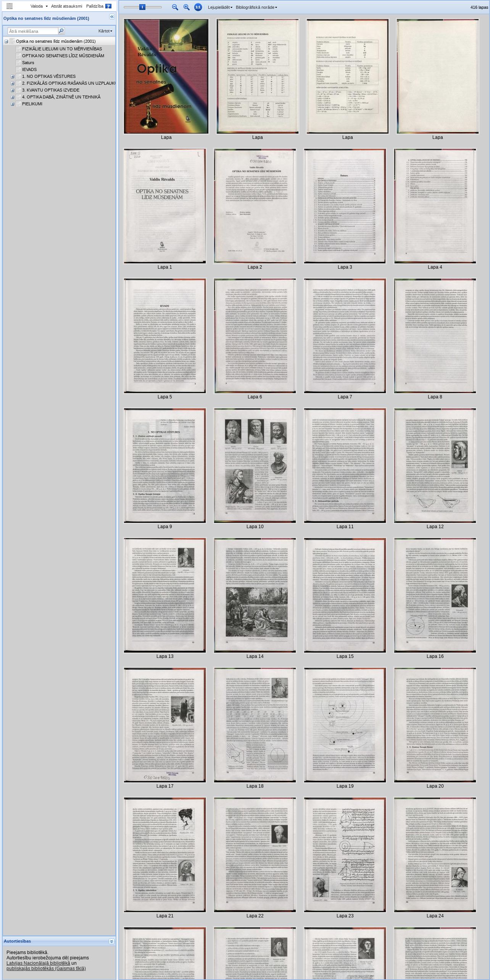Collapse the Autortiesības panel chevron

111,941
